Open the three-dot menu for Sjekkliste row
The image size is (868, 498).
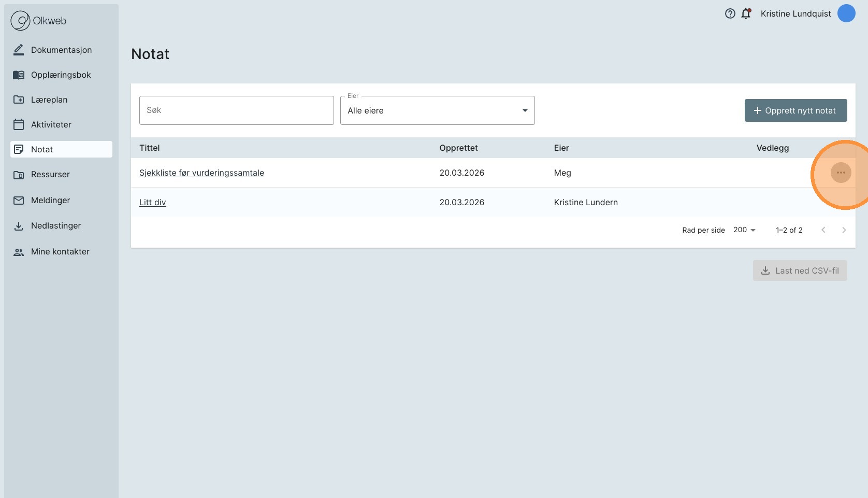pyautogui.click(x=841, y=173)
